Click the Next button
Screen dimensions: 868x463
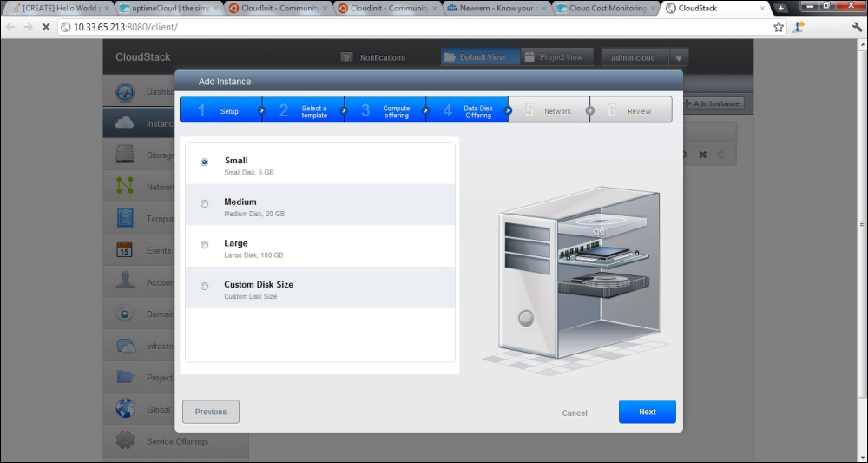(647, 412)
